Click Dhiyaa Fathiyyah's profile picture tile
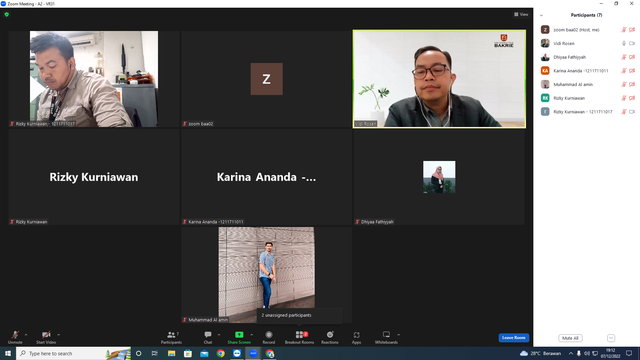This screenshot has width=640, height=360. 439,177
